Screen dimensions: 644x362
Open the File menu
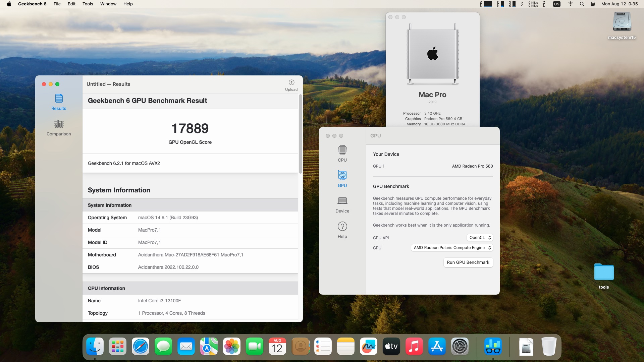[57, 4]
